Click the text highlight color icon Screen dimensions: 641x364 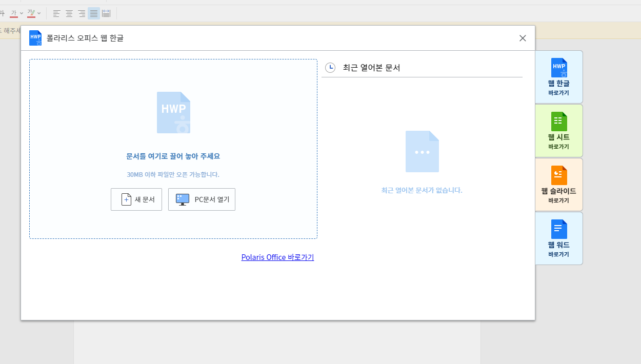(31, 13)
